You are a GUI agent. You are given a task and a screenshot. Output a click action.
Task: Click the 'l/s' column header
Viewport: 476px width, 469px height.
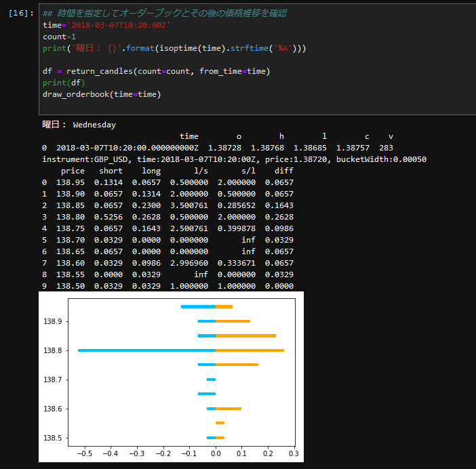[x=201, y=171]
